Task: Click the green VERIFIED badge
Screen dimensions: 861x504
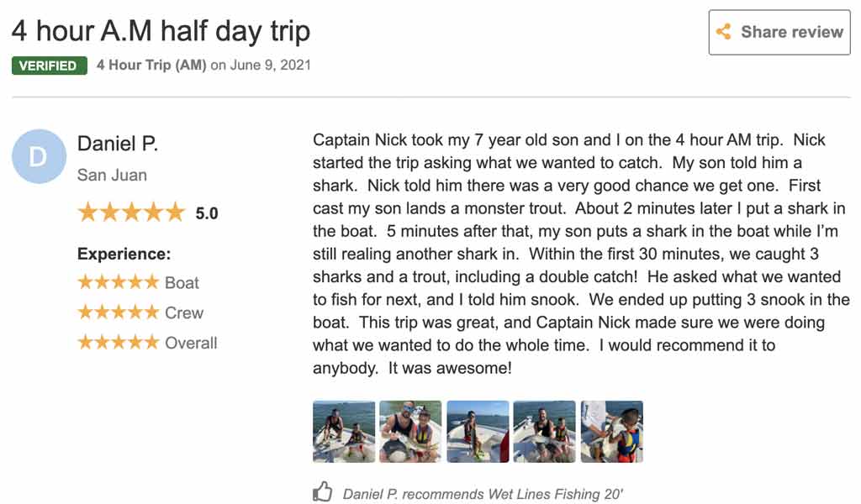Action: click(x=50, y=66)
